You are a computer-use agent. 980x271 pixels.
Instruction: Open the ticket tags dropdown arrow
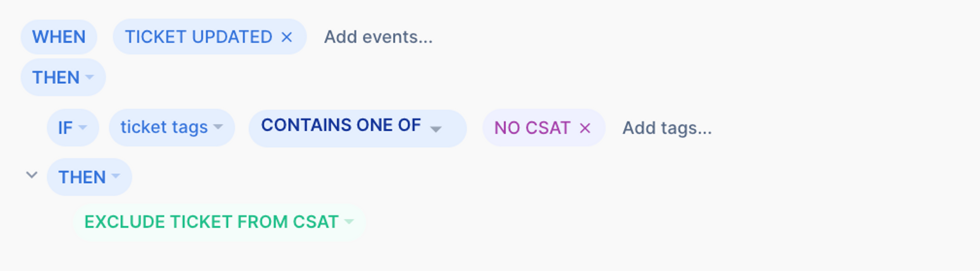tap(218, 127)
